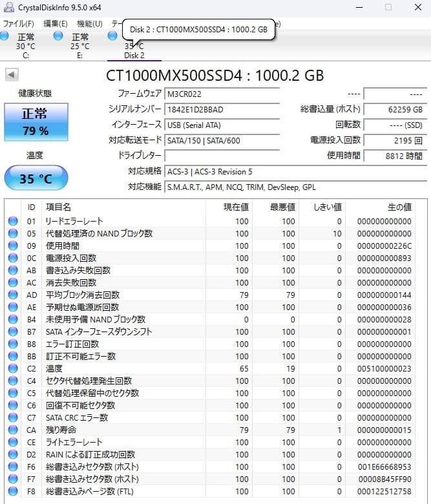This screenshot has height=504, width=431.
Task: Click the blue health icon beside C: drive
Action: tap(4, 36)
